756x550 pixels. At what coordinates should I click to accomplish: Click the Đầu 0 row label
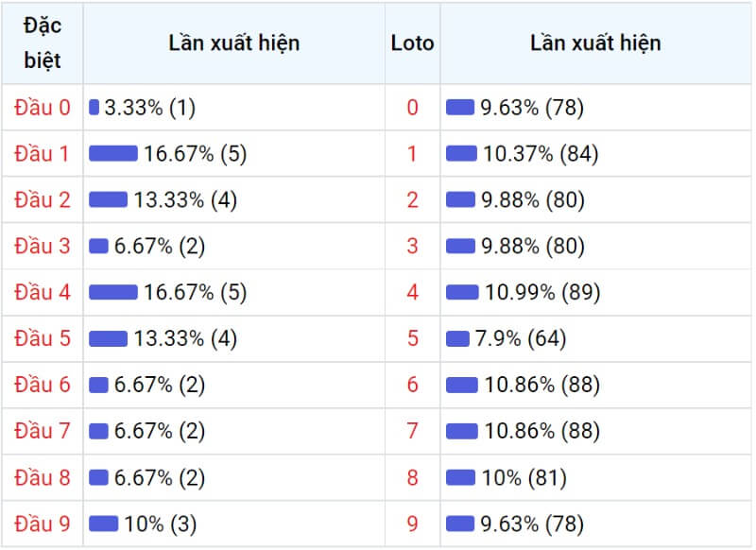click(43, 108)
